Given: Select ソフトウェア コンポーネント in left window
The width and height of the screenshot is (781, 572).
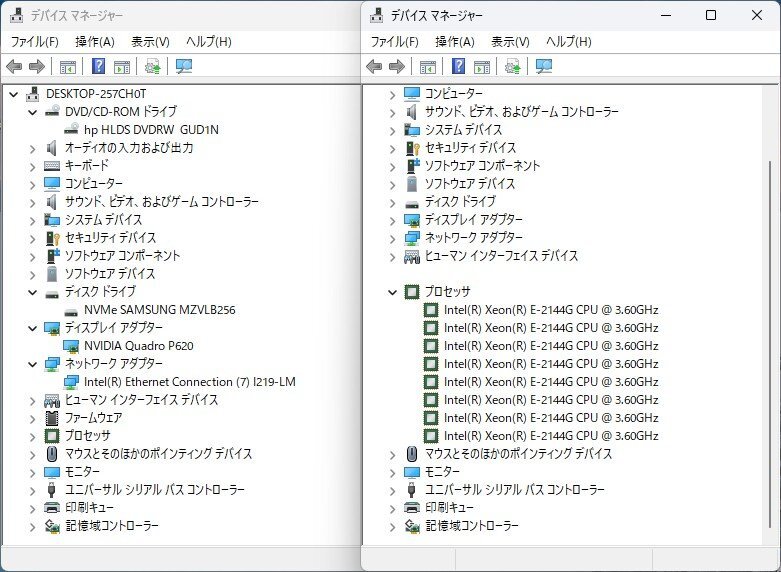Looking at the screenshot, I should click(x=123, y=256).
